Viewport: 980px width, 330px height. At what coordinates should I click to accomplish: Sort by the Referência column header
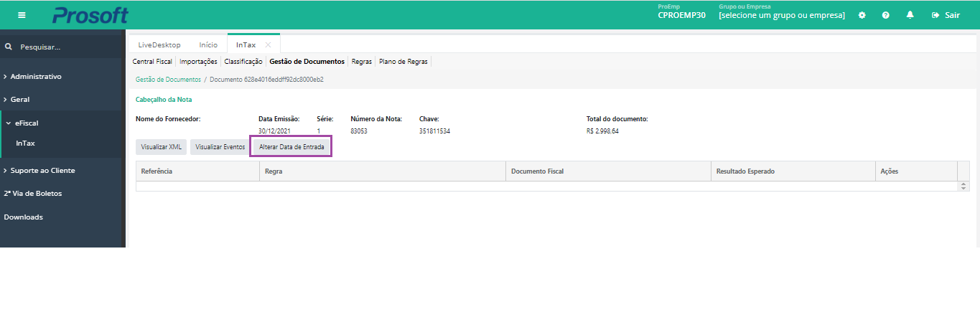pos(197,171)
